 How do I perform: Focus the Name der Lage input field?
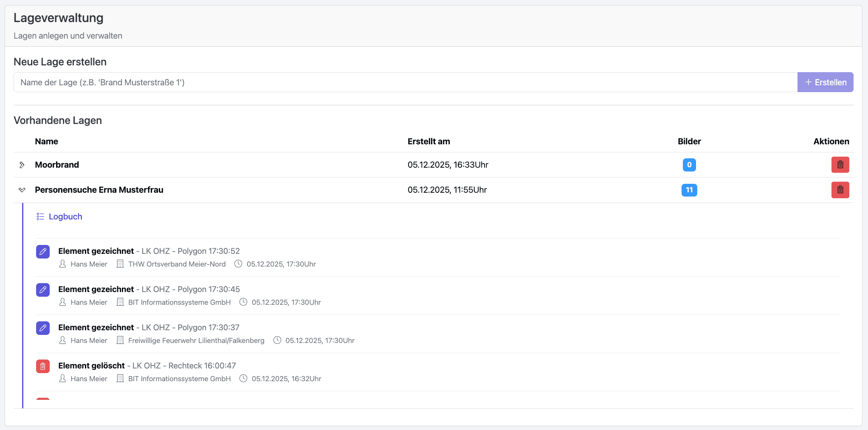[405, 82]
